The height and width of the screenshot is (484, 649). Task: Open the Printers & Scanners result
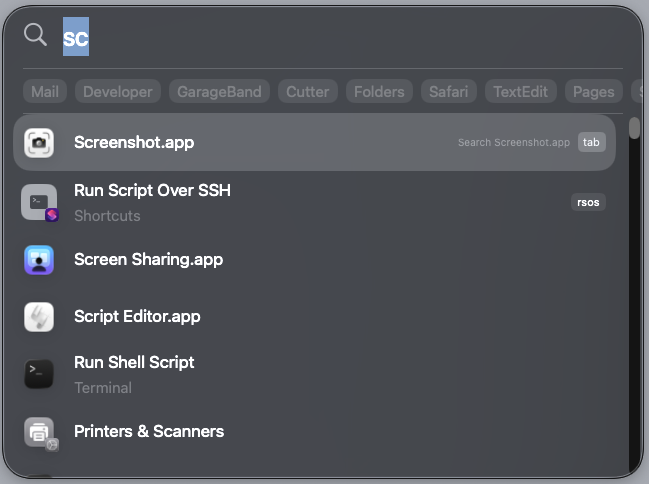click(315, 432)
